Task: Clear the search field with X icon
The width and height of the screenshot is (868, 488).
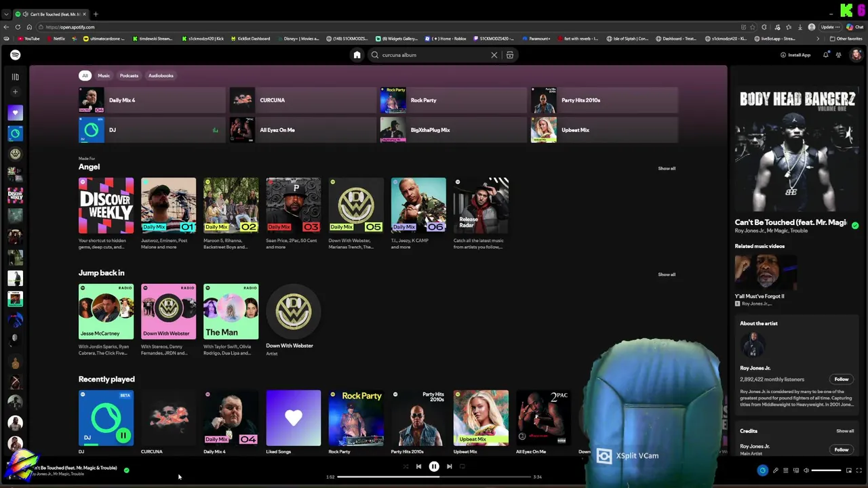Action: pos(494,55)
